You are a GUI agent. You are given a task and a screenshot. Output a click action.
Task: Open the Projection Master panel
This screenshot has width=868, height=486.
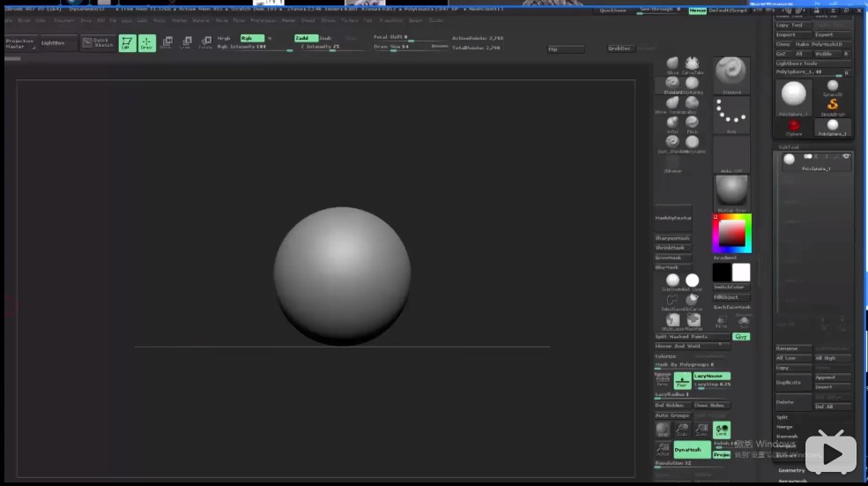(x=20, y=43)
